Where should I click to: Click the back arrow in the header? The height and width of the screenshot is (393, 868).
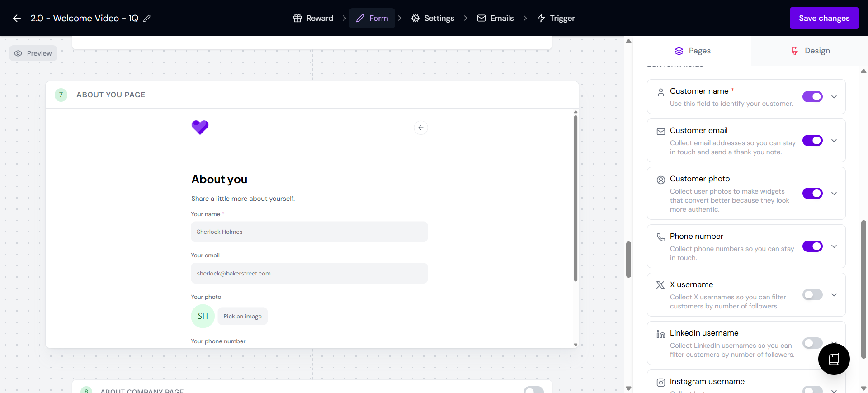coord(17,18)
